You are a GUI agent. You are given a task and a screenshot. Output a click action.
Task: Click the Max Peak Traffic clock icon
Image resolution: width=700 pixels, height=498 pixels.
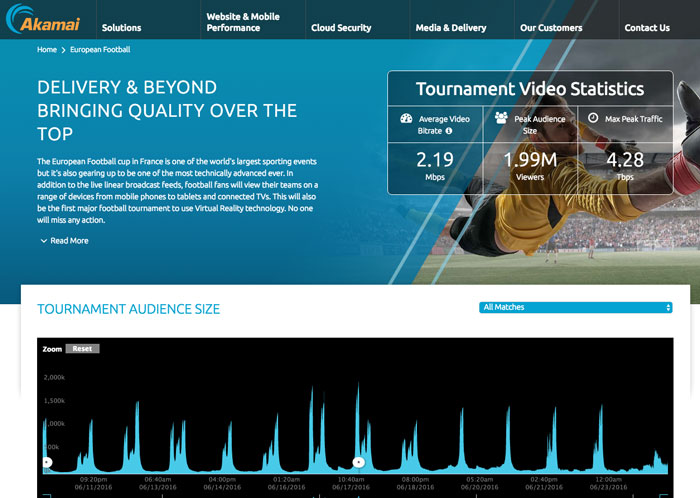[593, 118]
